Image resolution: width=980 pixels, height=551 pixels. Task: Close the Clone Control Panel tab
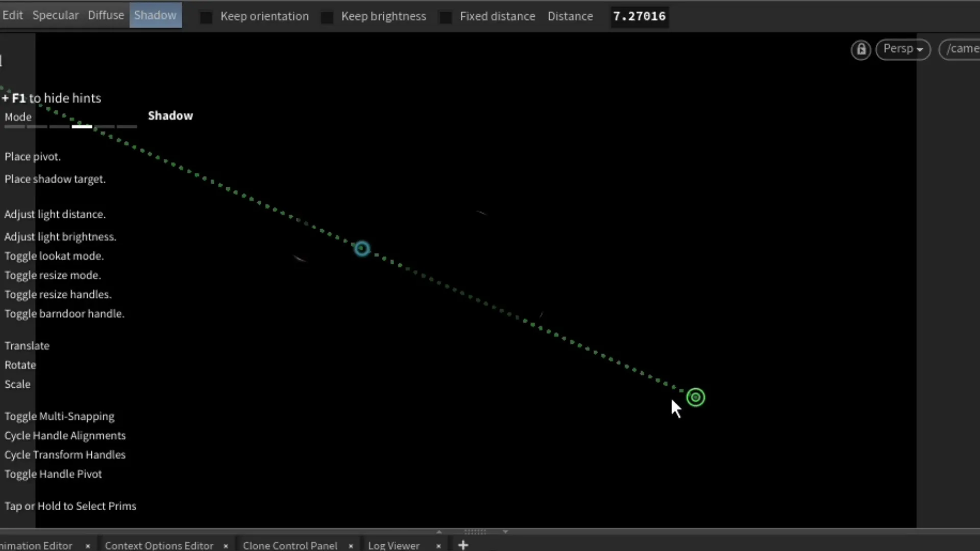351,546
